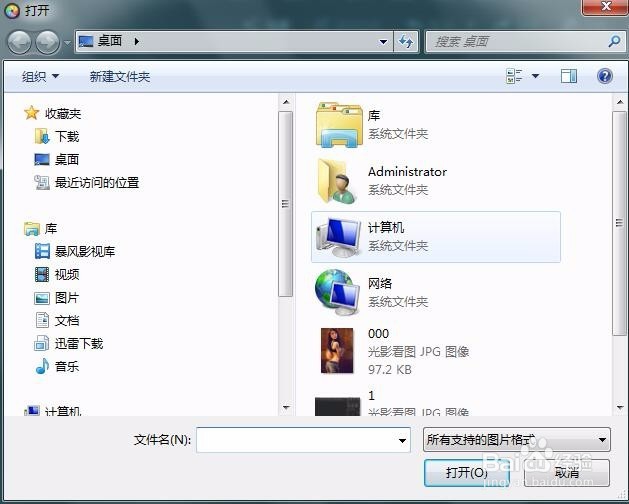629x504 pixels.
Task: Click the 暴风影视库 icon in the sidebar
Action: tap(42, 252)
